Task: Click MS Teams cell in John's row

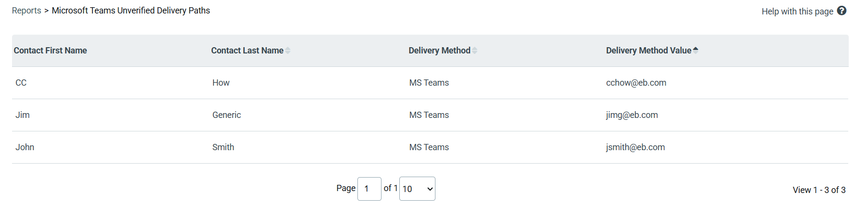Action: coord(429,147)
